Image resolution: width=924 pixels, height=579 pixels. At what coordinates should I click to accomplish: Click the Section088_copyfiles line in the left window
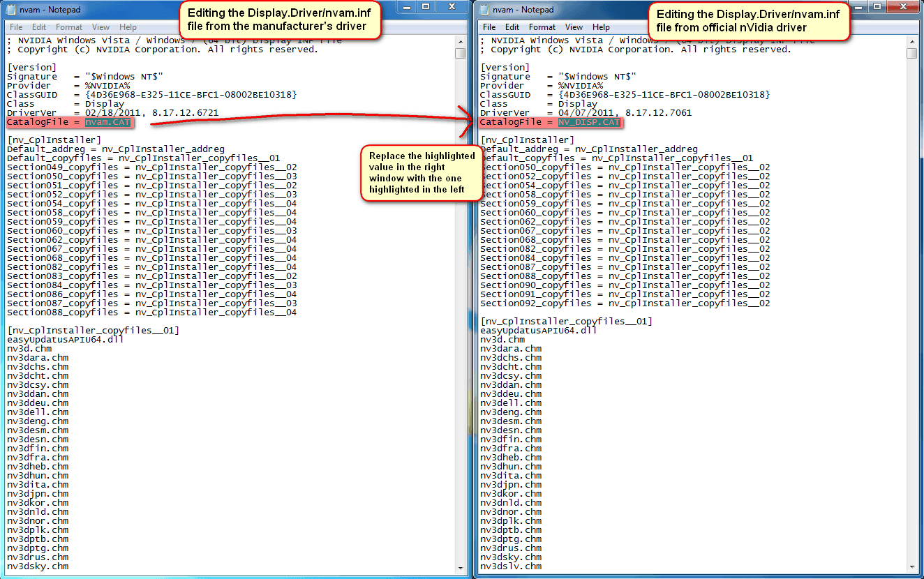pyautogui.click(x=151, y=313)
